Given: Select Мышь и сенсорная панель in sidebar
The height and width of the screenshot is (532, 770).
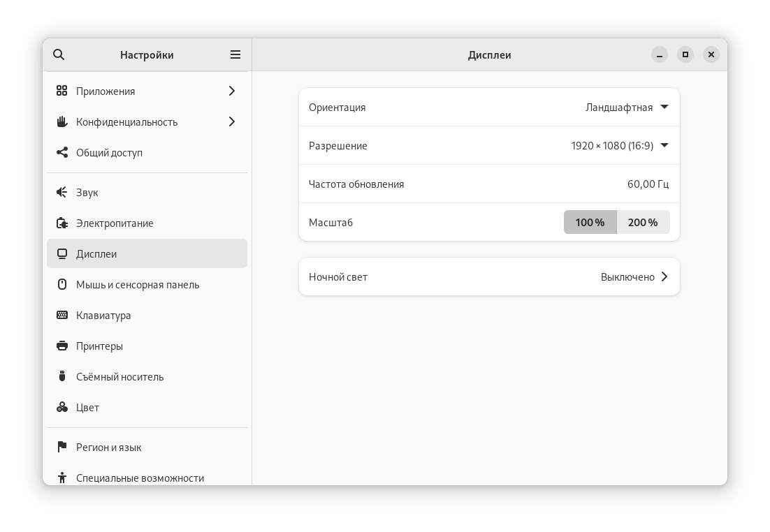Looking at the screenshot, I should tap(138, 284).
